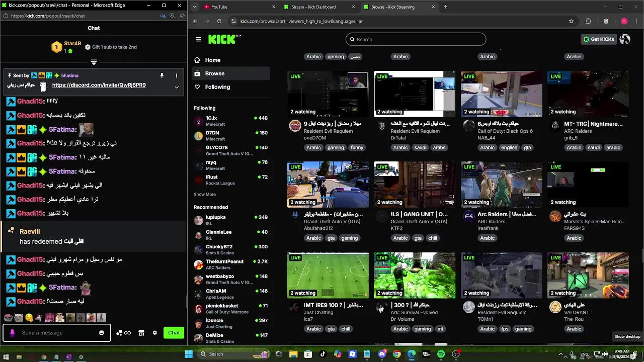
Task: Open the Kick hamburger menu
Action: point(198,39)
